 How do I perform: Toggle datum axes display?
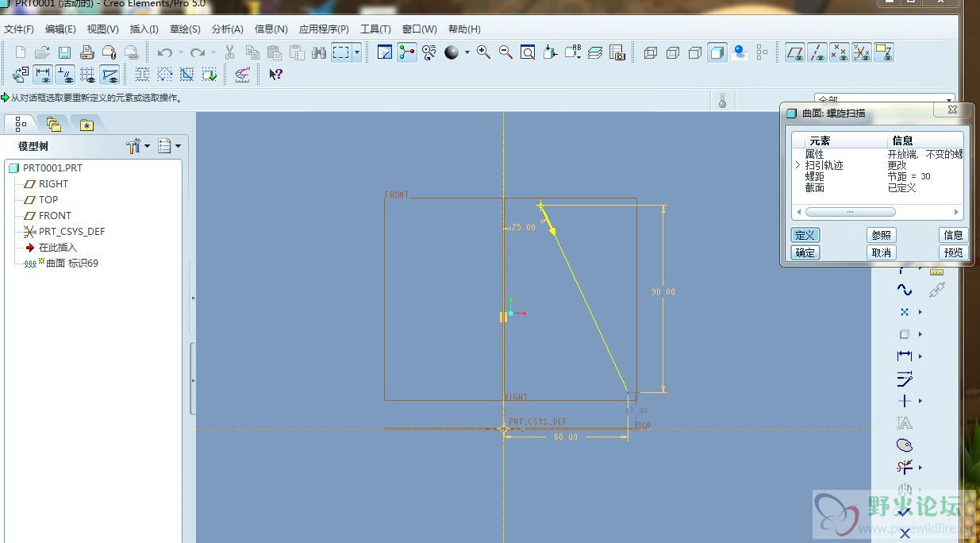[x=817, y=53]
